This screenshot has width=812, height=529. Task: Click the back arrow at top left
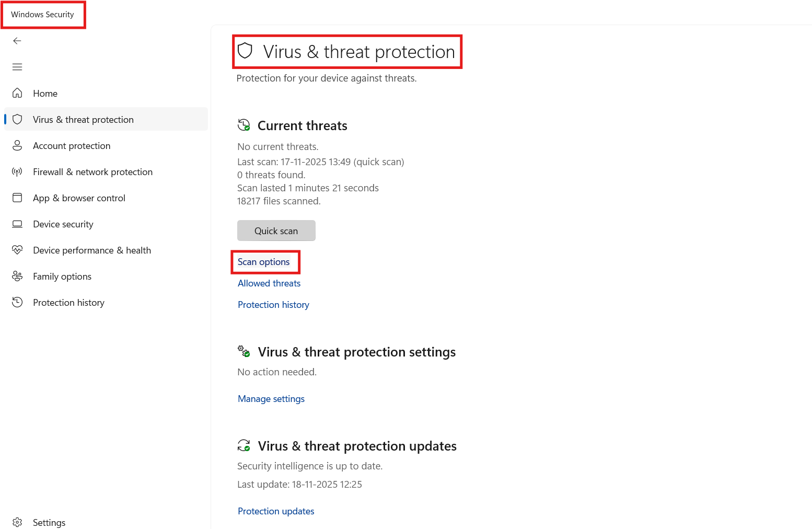17,40
